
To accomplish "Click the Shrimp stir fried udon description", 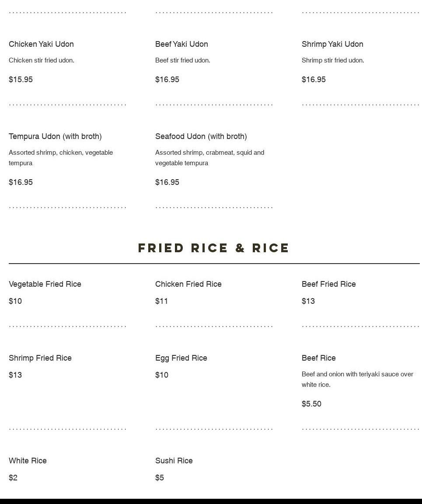I will click(x=333, y=60).
